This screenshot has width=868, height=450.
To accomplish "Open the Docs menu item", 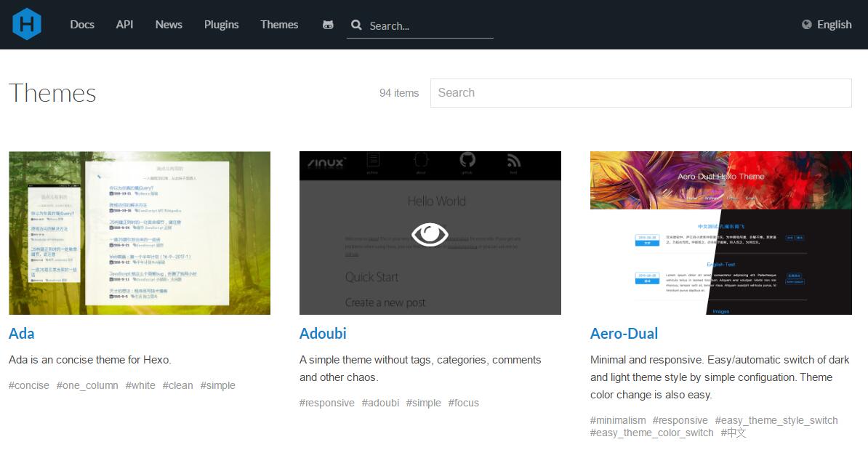I will click(x=82, y=25).
